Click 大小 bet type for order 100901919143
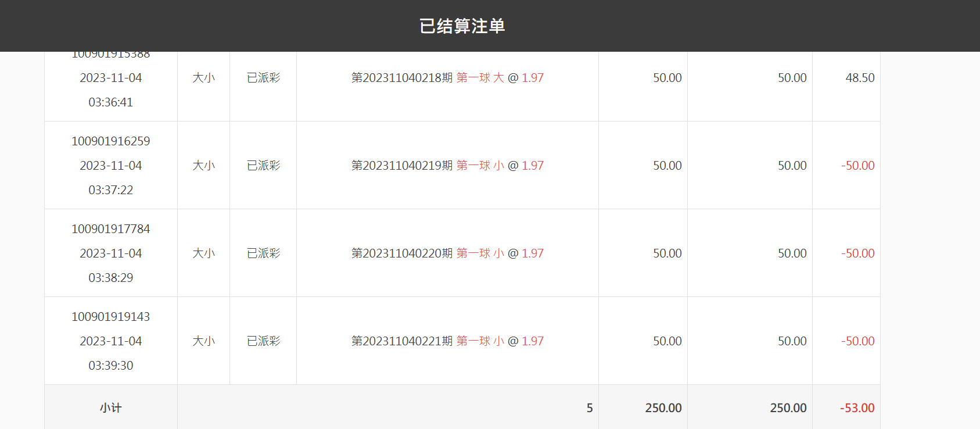This screenshot has height=429, width=980. click(x=204, y=341)
